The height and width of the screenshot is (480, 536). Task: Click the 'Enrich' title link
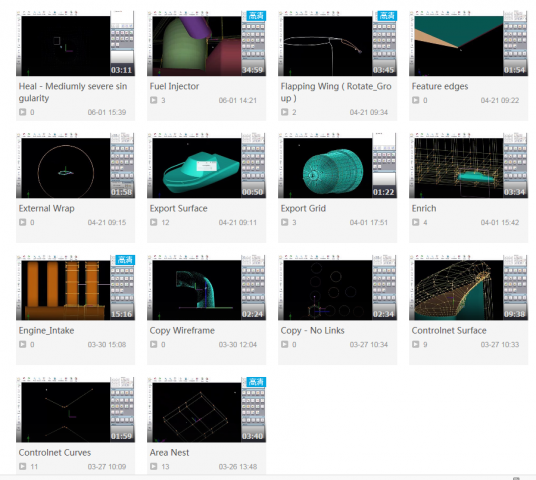[424, 208]
